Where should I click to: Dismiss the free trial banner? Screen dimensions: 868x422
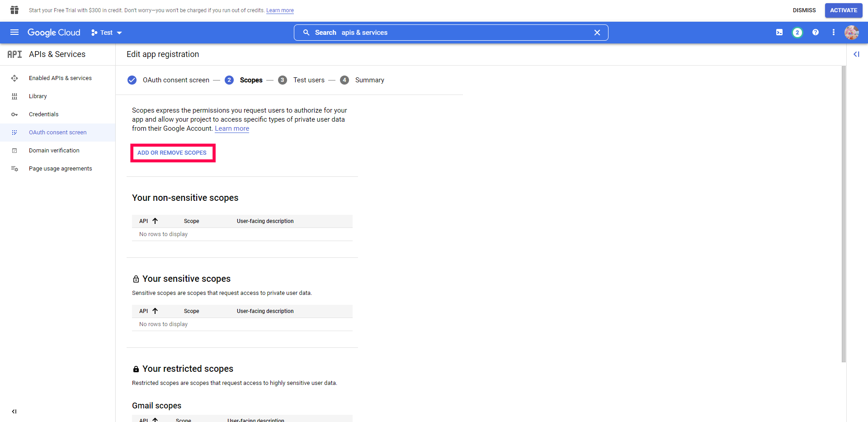(x=804, y=10)
